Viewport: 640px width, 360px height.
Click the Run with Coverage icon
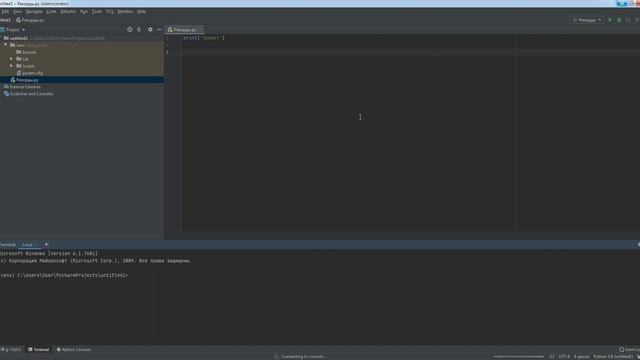point(628,20)
